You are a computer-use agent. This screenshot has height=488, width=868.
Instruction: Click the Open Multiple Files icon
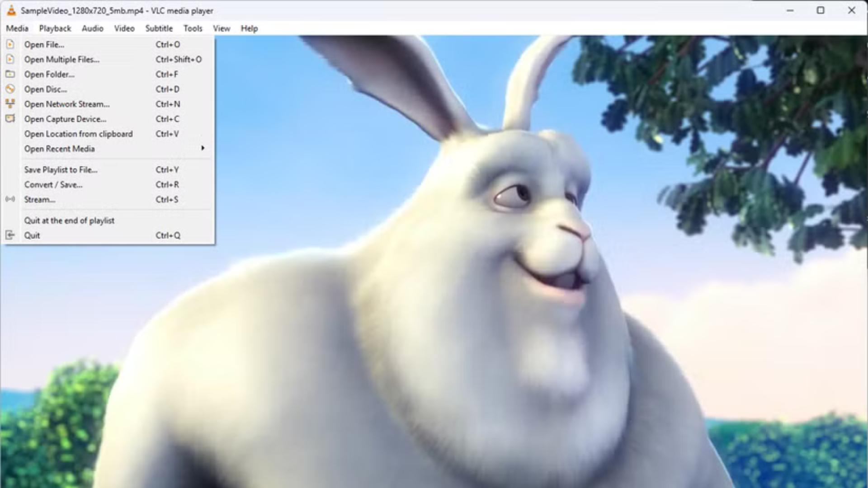(10, 59)
